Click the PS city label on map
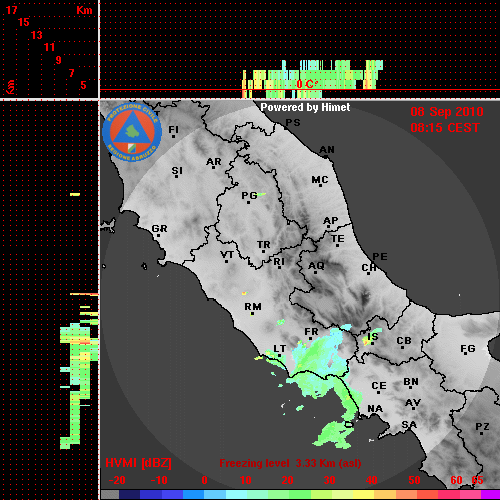Screen dimensions: 500x500 pos(293,123)
